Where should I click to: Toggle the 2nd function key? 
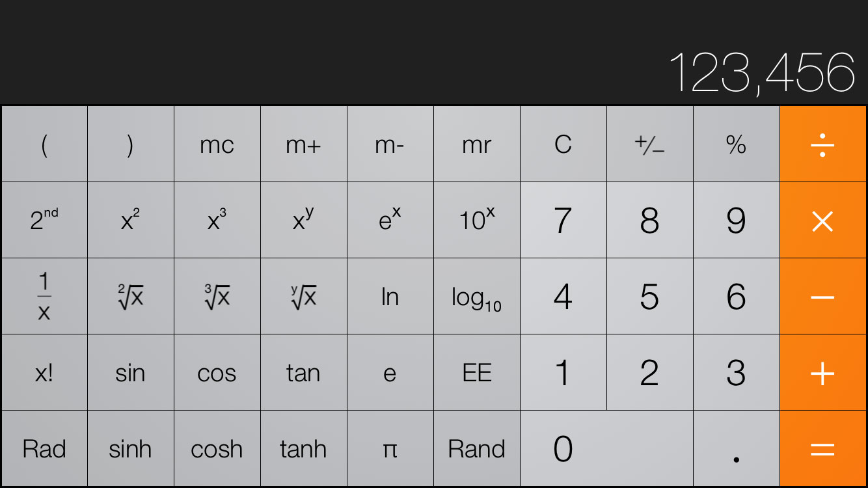[44, 221]
